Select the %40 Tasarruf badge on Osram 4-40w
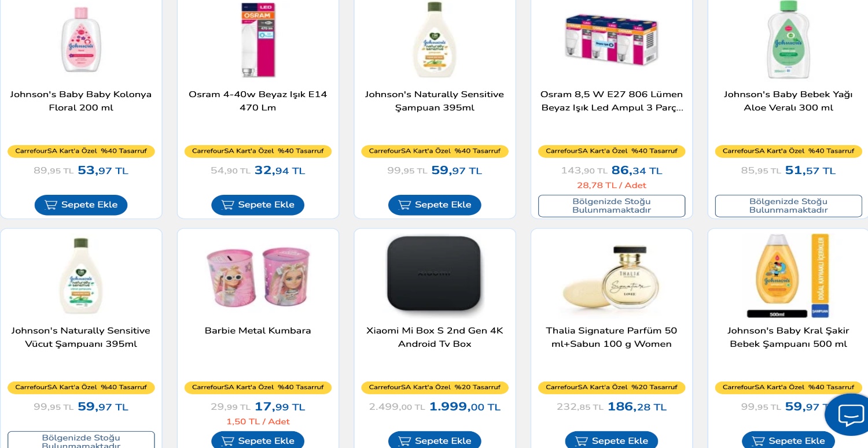Image resolution: width=868 pixels, height=448 pixels. [258, 151]
